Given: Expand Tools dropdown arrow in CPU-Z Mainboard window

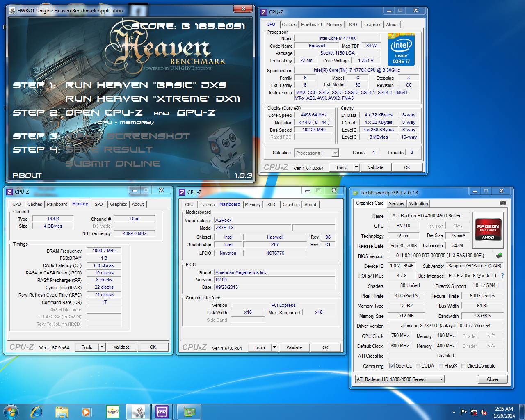Looking at the screenshot, I should [x=274, y=347].
